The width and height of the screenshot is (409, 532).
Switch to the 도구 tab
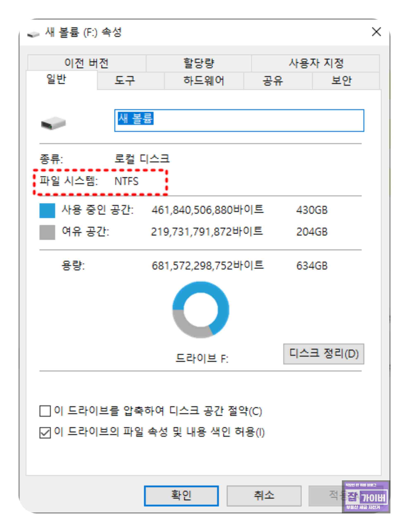pos(125,81)
